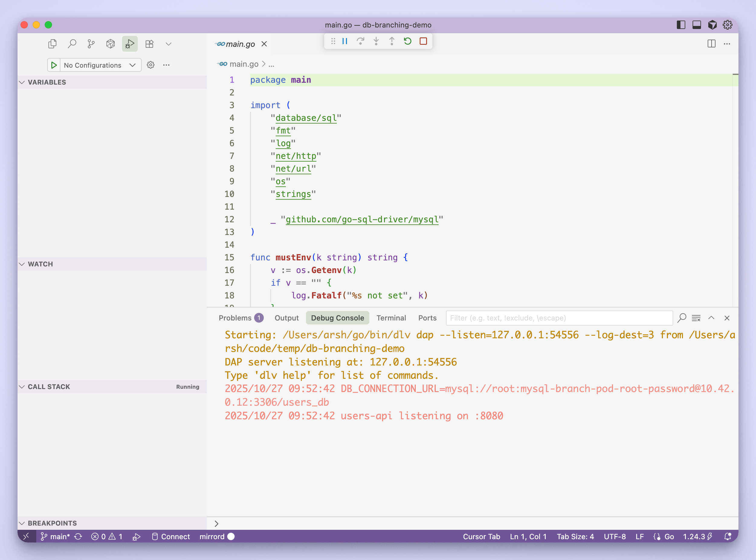Pause the debug session
This screenshot has height=560, width=756.
pyautogui.click(x=345, y=41)
